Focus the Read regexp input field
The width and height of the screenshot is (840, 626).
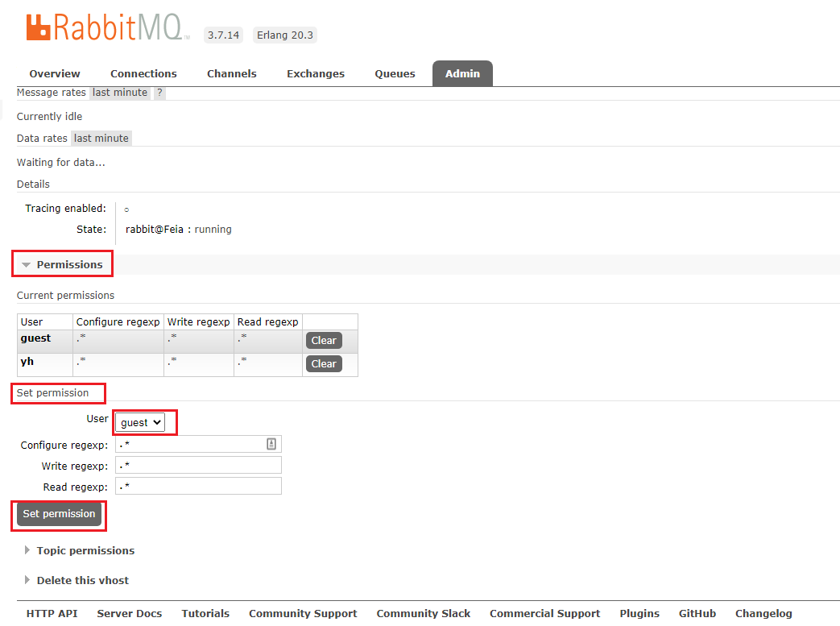coord(198,486)
